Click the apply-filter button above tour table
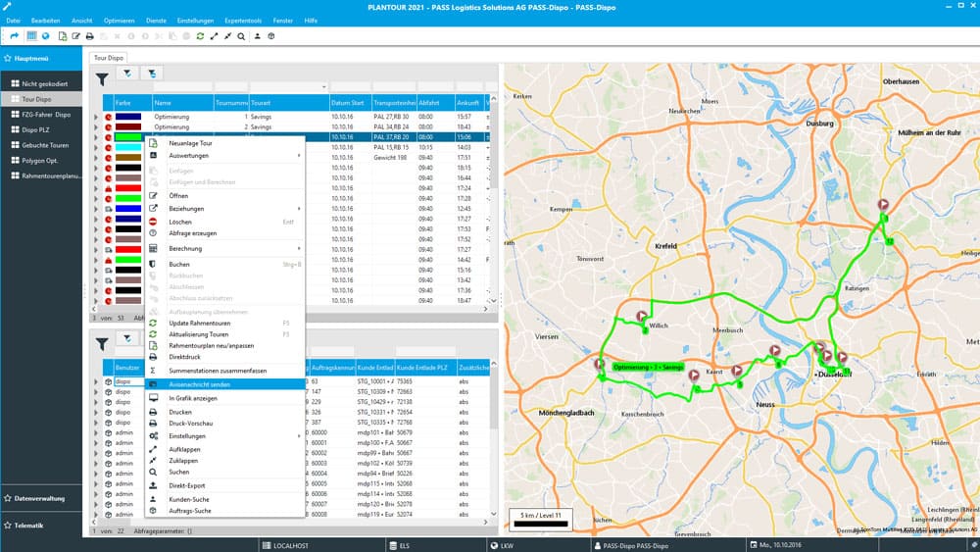 [126, 74]
